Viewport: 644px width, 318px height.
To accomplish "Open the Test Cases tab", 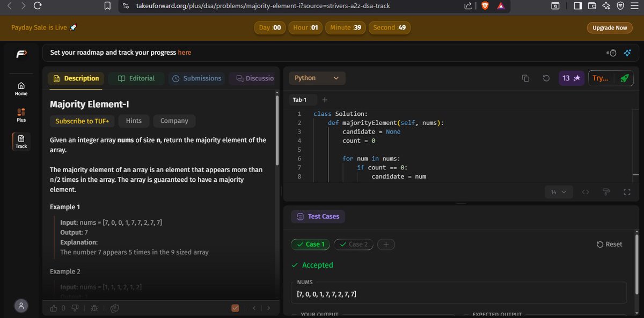I will (318, 217).
